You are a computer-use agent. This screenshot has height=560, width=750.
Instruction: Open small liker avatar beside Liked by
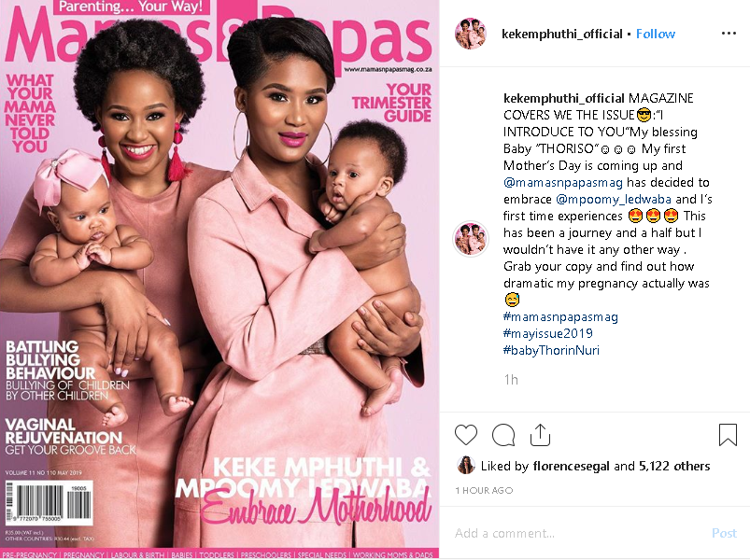pyautogui.click(x=466, y=466)
